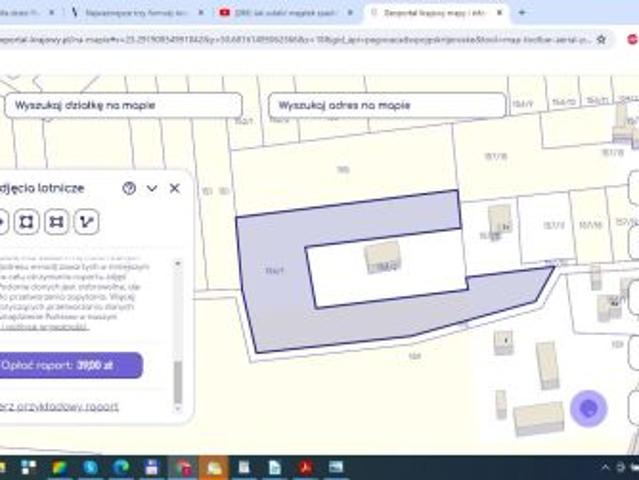
Task: Click the Wyszukaj działkę na mapie field
Action: pyautogui.click(x=123, y=105)
